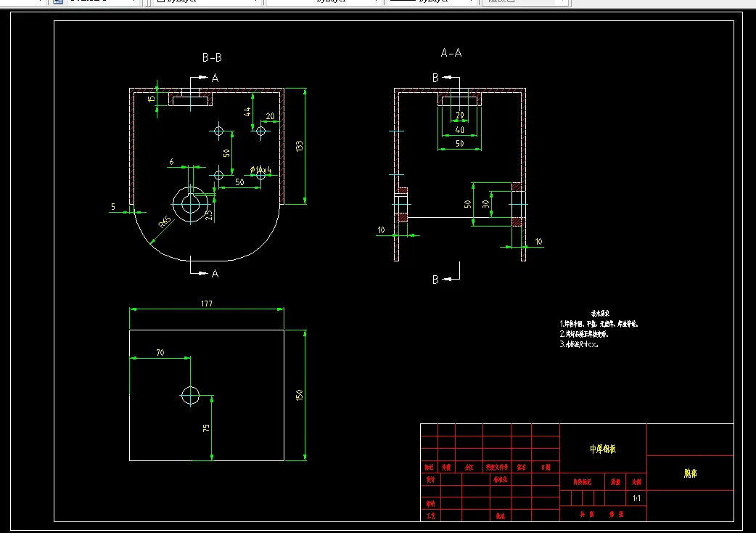
Task: Pick the 50 dimension below the 40 in A-A
Action: (459, 143)
